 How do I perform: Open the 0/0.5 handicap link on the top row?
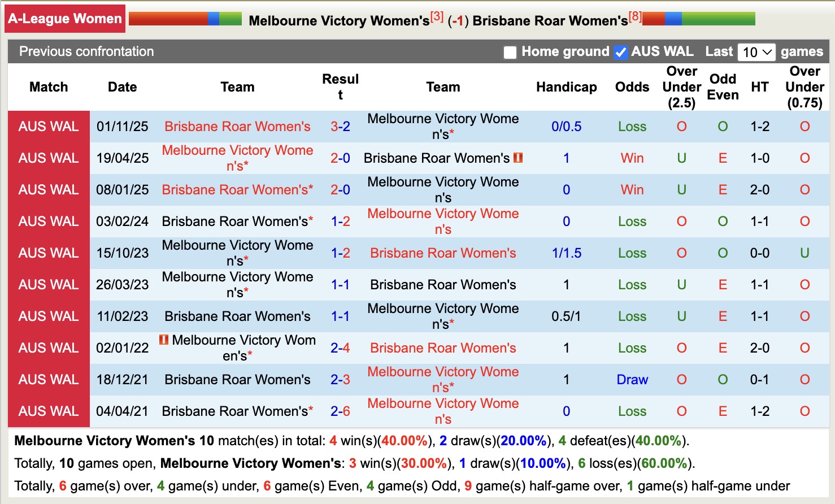pyautogui.click(x=566, y=127)
